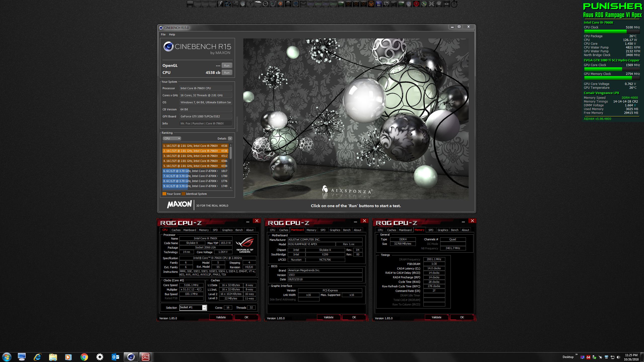Open Outlook from the taskbar
This screenshot has width=644, height=362.
[115, 357]
